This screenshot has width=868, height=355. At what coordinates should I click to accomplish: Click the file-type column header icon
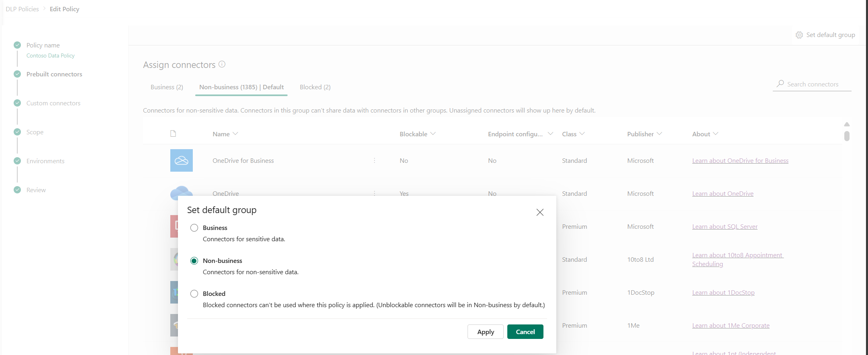[x=173, y=133]
